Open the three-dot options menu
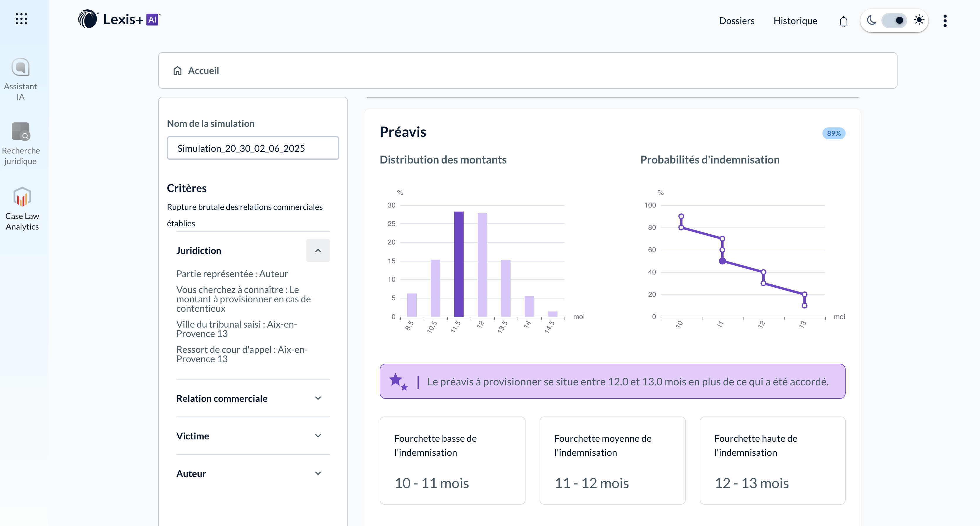 click(x=944, y=21)
